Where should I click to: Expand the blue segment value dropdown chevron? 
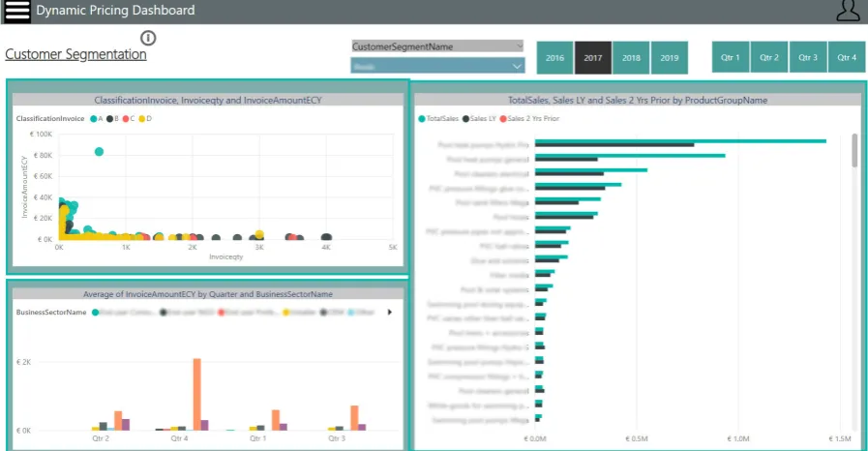click(x=517, y=67)
